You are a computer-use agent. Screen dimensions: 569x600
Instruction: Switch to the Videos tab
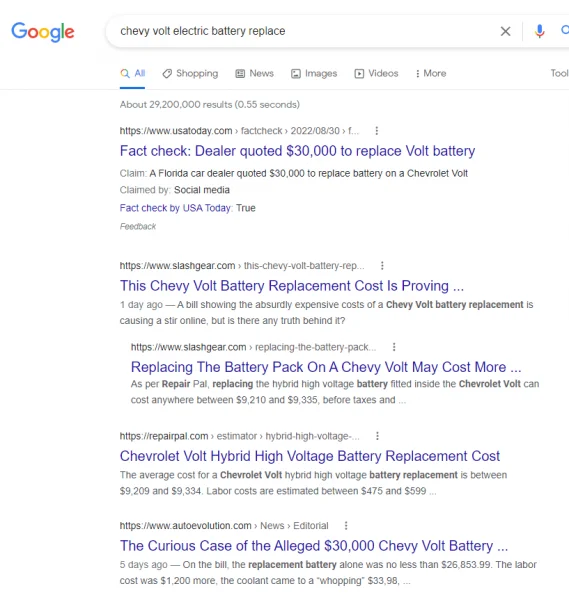[377, 73]
